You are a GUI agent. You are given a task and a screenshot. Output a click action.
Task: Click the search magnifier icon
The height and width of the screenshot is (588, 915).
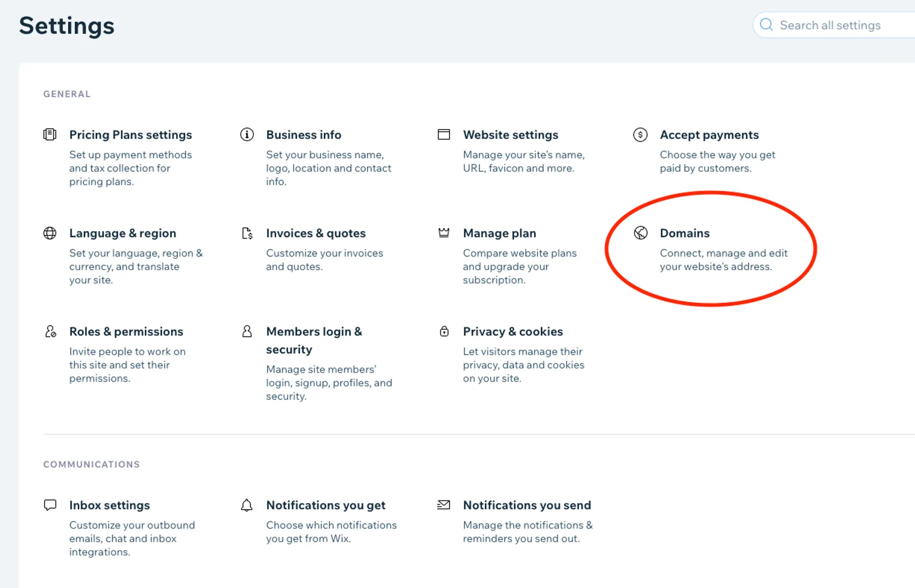766,25
